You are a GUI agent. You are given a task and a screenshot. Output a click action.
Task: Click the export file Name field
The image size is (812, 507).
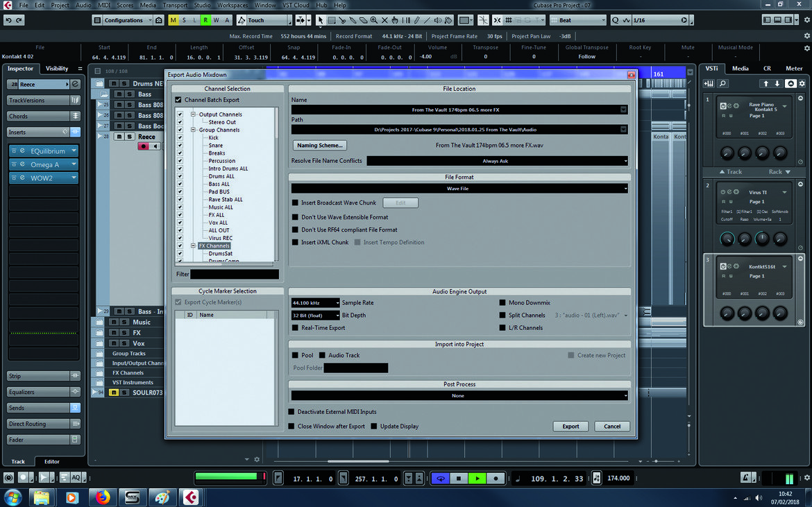(x=459, y=110)
